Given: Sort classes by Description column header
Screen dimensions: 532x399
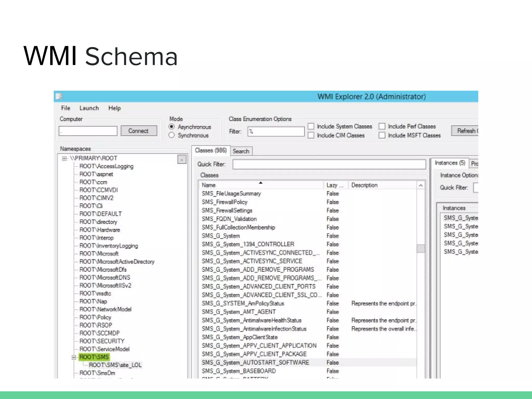Looking at the screenshot, I should (382, 185).
